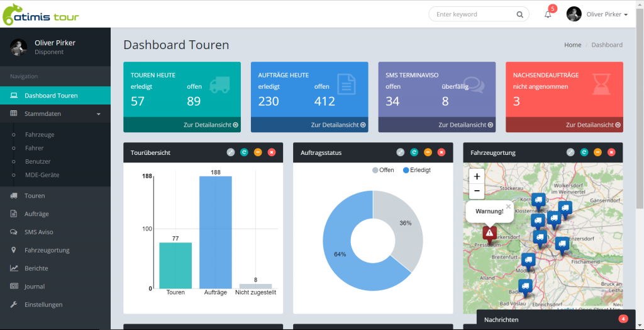644x330 pixels.
Task: Expand the Auftragsstatus panel to fullscreen
Action: [401, 152]
